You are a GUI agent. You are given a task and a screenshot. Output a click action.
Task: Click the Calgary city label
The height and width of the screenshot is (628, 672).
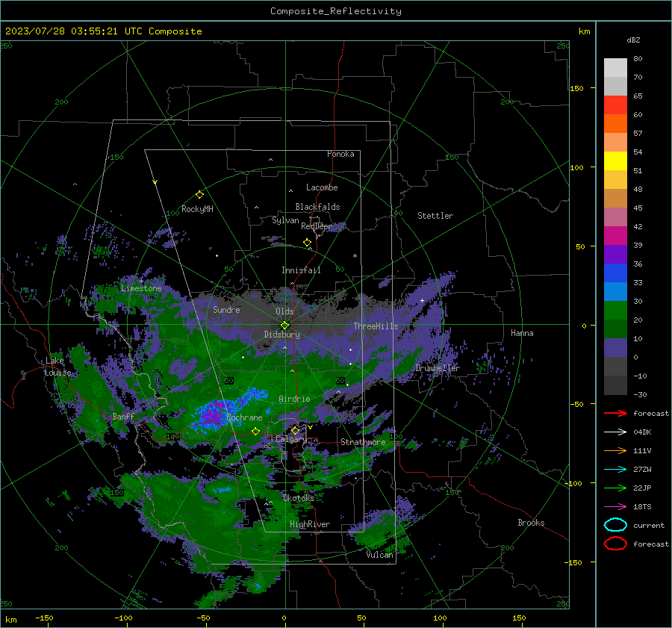coord(291,439)
